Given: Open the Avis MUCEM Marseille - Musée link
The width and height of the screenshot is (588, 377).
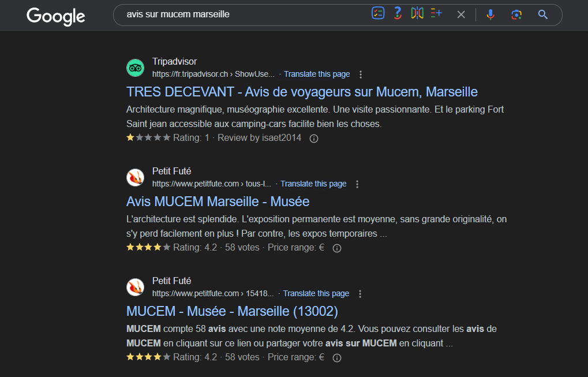Looking at the screenshot, I should tap(218, 201).
